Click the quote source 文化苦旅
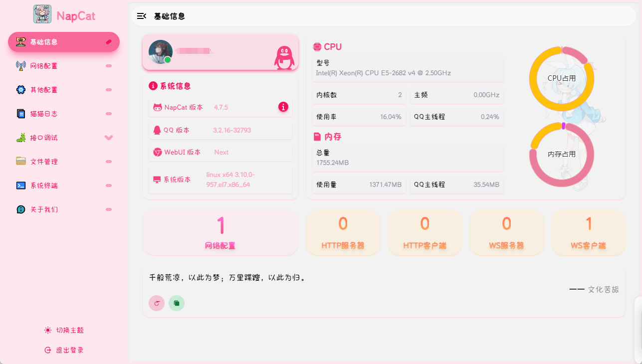The height and width of the screenshot is (364, 642). coord(604,289)
